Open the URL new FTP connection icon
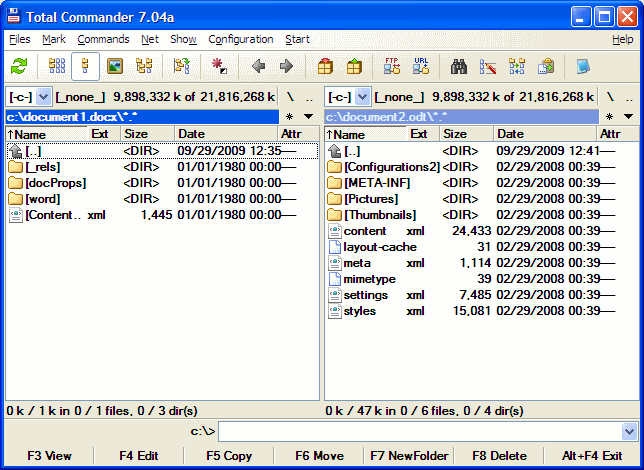 click(421, 67)
